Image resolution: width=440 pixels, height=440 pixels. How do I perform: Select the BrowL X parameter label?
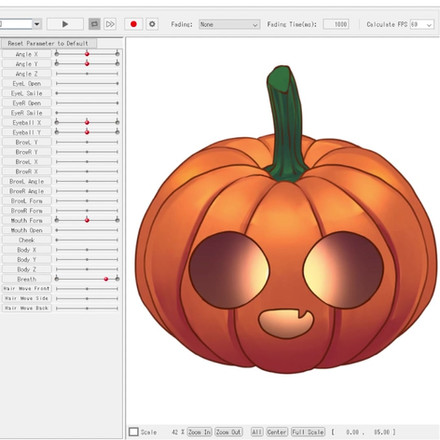pyautogui.click(x=27, y=162)
